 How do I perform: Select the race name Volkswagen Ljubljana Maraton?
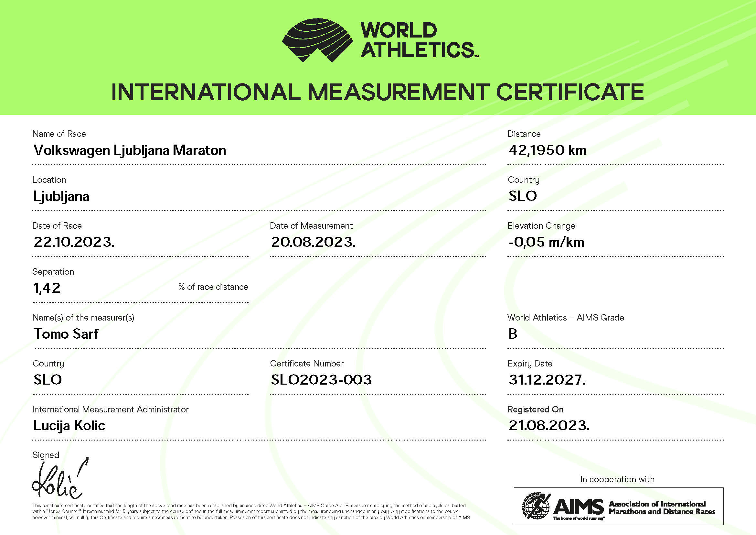pyautogui.click(x=130, y=150)
